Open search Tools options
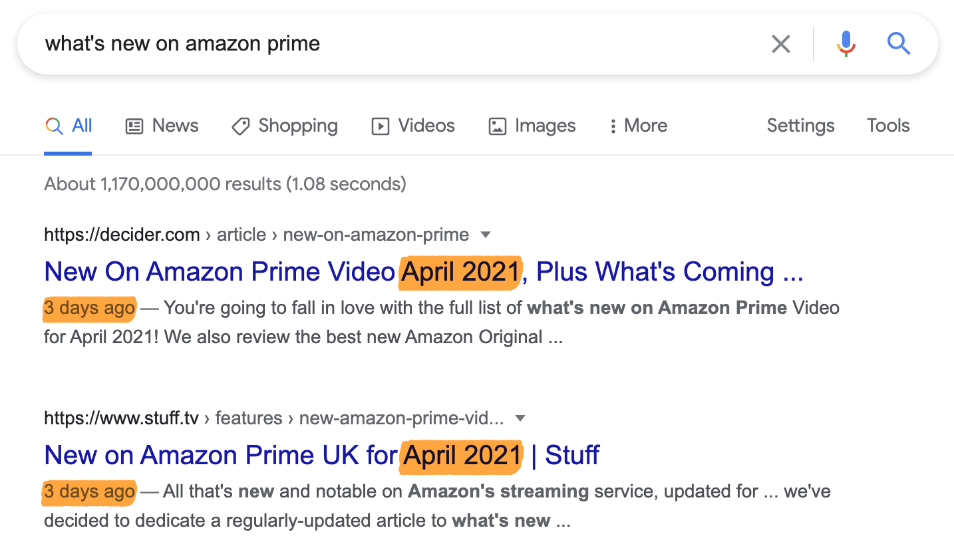954x560 pixels. coord(887,126)
